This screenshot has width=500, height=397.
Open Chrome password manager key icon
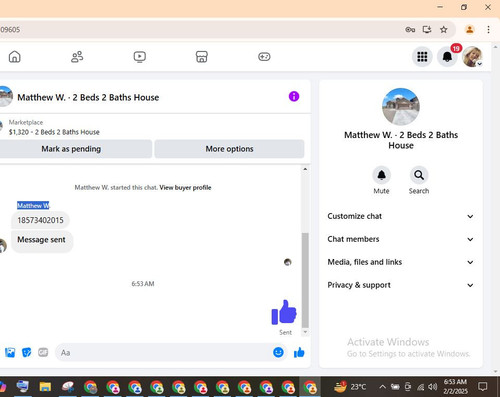tap(410, 30)
